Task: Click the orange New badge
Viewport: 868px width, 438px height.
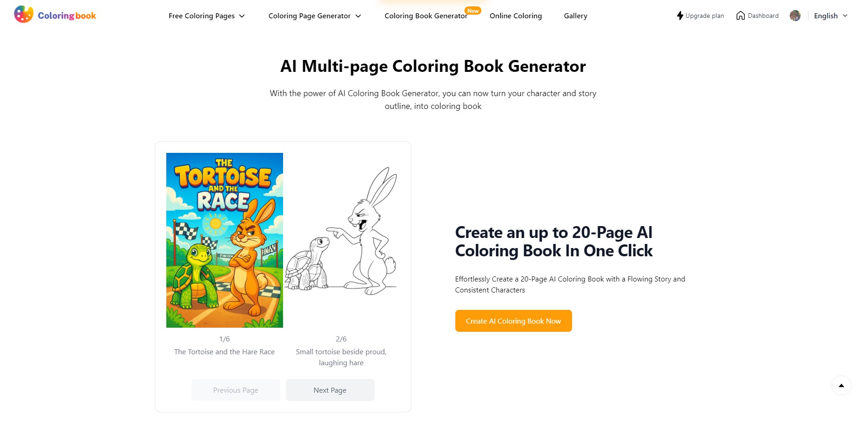Action: tap(473, 11)
